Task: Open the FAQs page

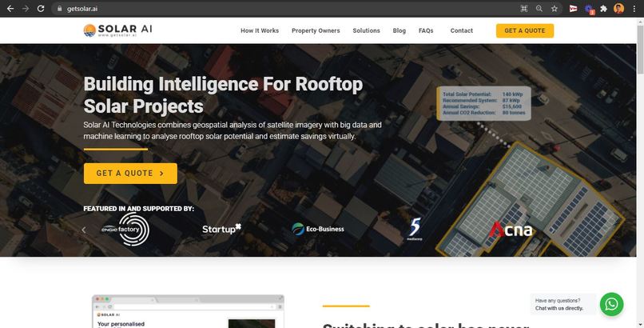Action: pos(426,30)
